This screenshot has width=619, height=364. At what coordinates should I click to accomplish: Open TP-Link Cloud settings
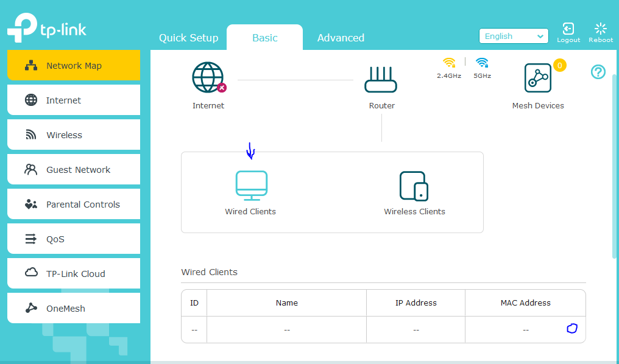click(x=74, y=273)
